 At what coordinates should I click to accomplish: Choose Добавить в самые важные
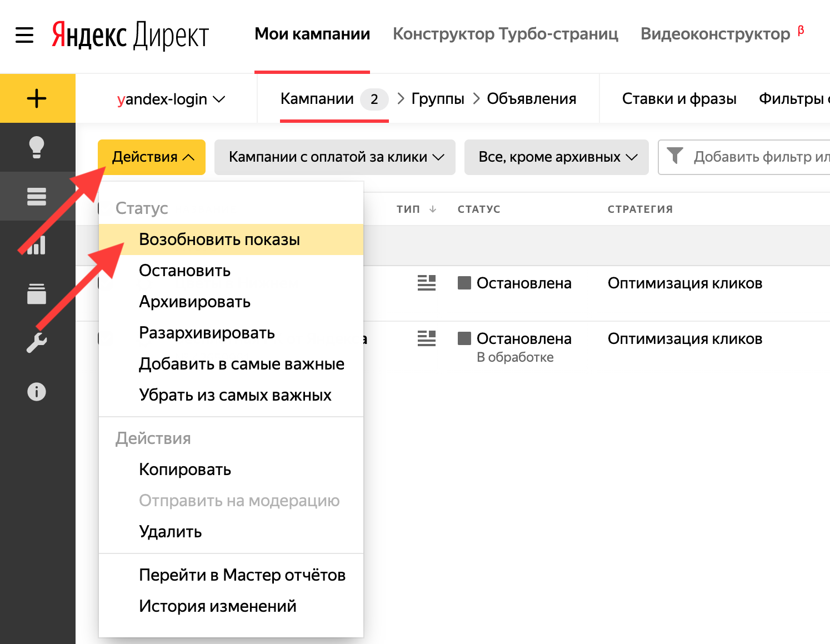tap(231, 364)
